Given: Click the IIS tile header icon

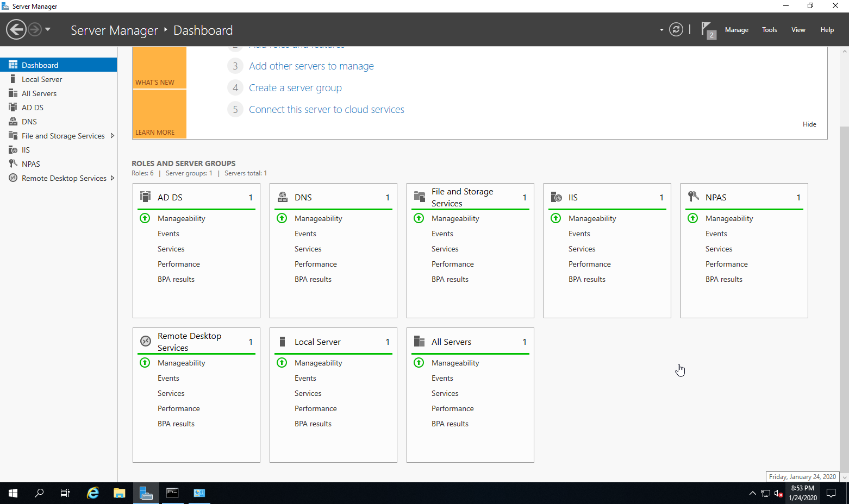Looking at the screenshot, I should point(556,197).
